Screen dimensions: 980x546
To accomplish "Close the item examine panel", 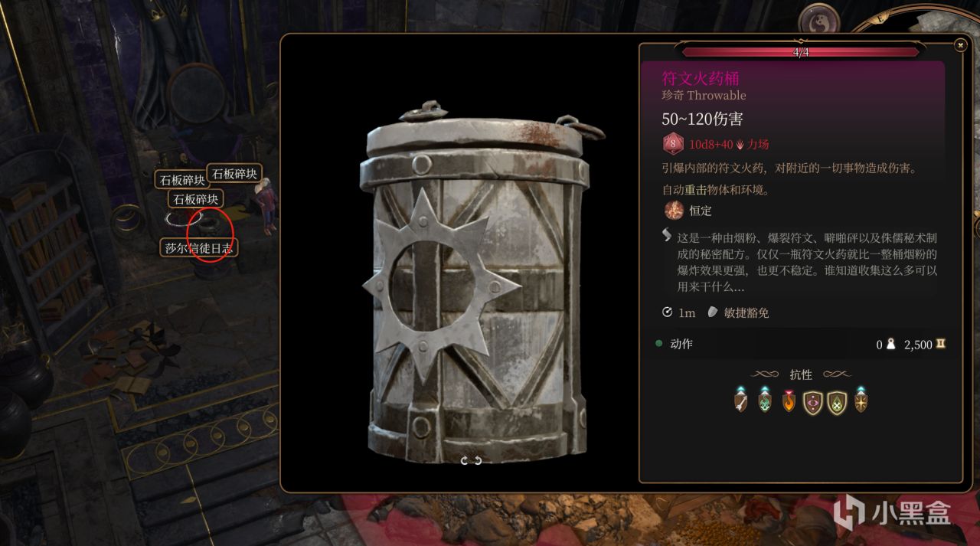I will pos(961,45).
